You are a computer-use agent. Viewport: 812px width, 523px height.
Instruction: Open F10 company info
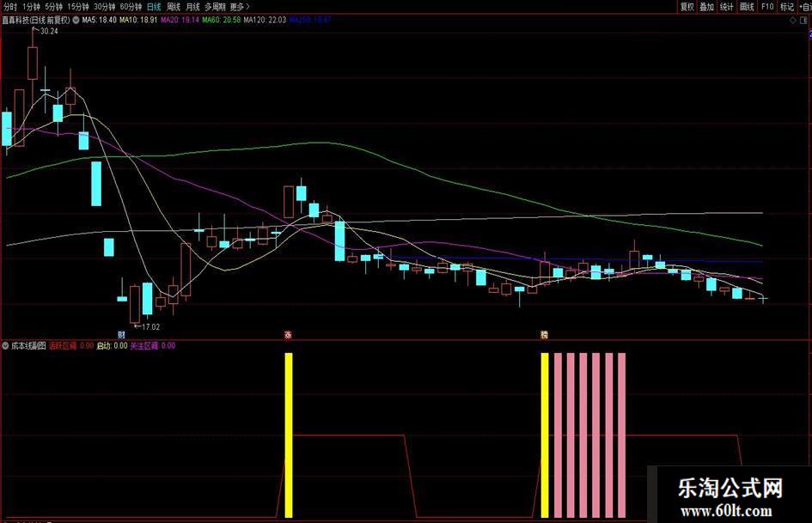(x=767, y=7)
